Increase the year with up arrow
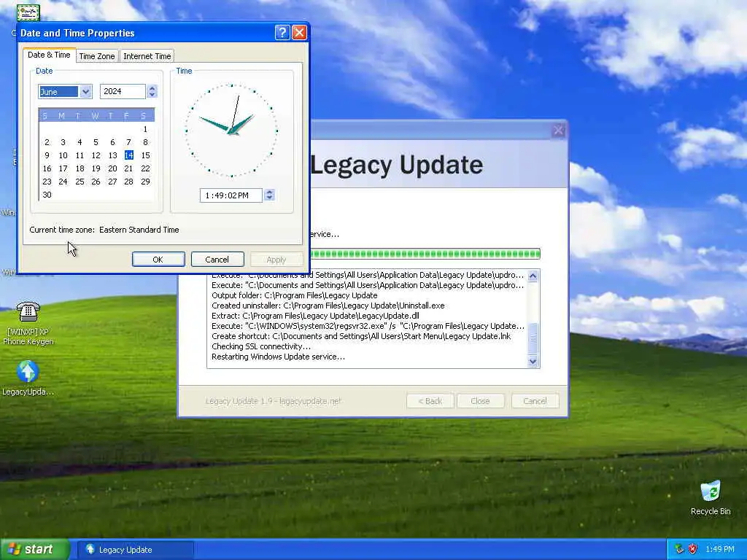 coord(152,88)
